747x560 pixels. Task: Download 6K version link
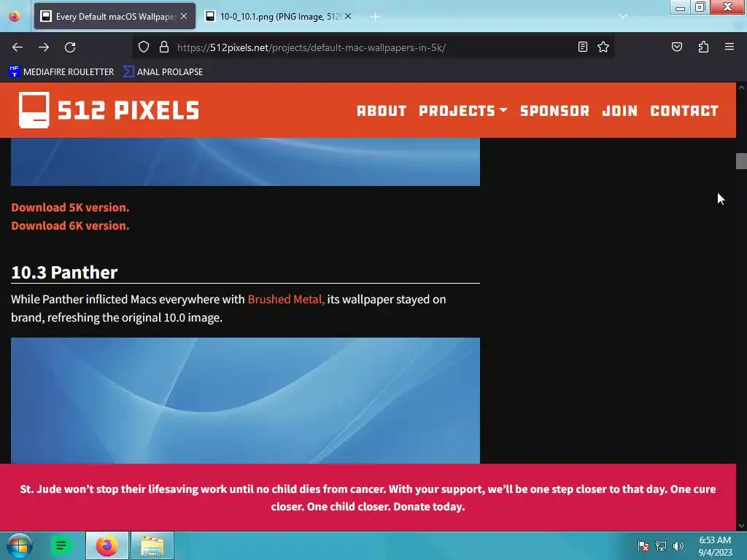tap(71, 226)
